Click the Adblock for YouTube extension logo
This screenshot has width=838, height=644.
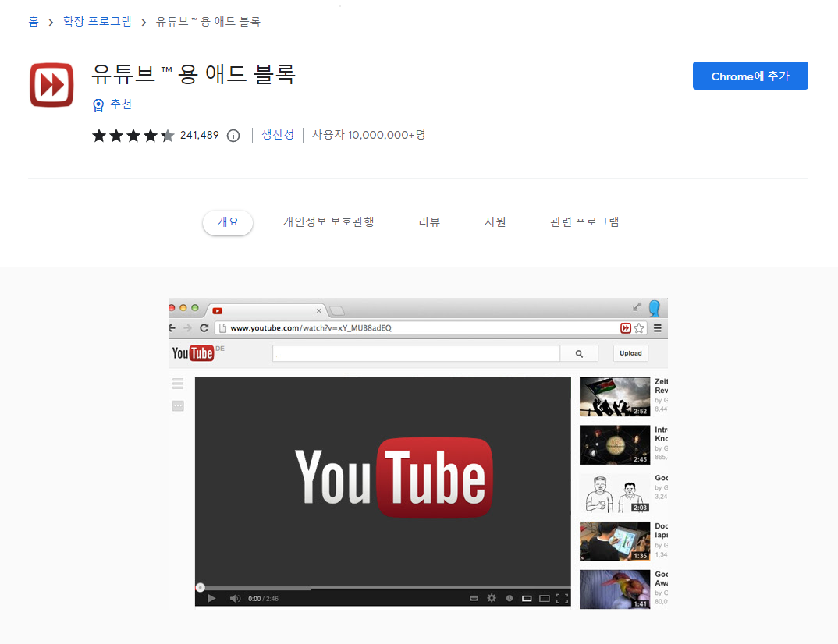pyautogui.click(x=51, y=85)
